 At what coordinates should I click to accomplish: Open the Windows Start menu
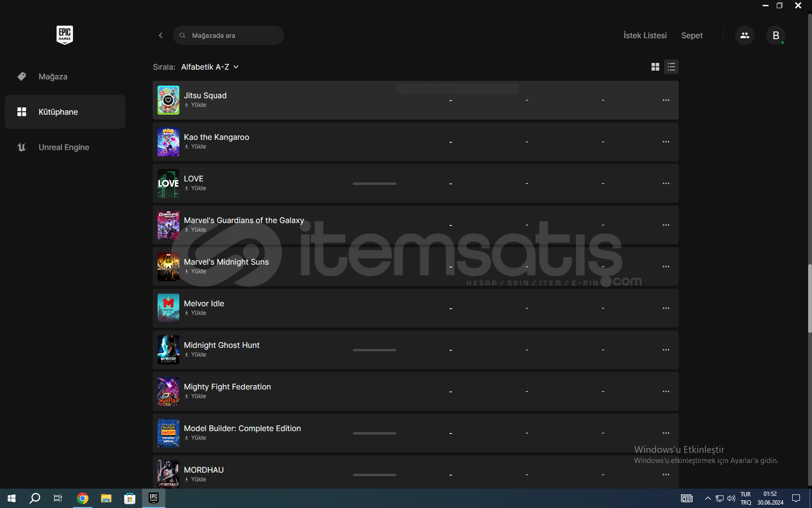click(12, 498)
